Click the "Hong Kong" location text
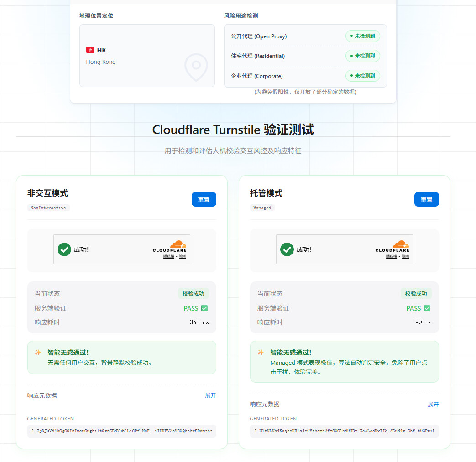The width and height of the screenshot is (476, 462). pos(101,62)
